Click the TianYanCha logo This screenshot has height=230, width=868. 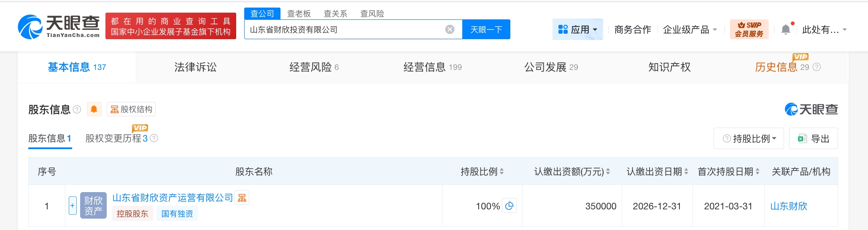59,26
